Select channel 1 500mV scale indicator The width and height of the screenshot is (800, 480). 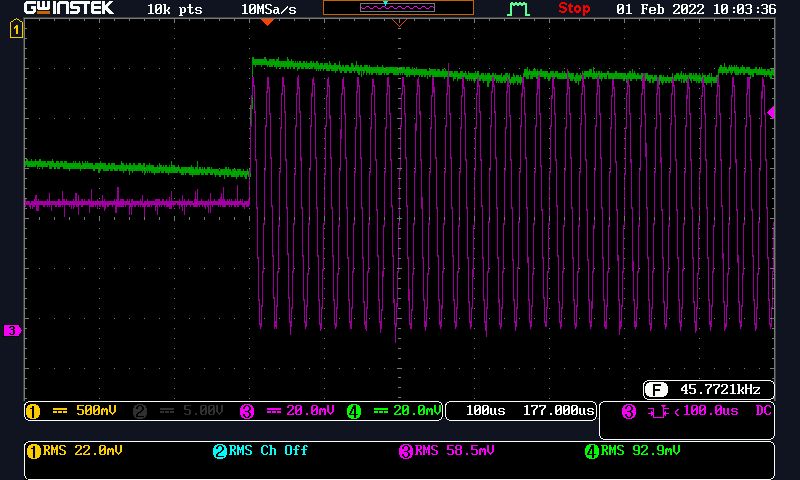71,411
